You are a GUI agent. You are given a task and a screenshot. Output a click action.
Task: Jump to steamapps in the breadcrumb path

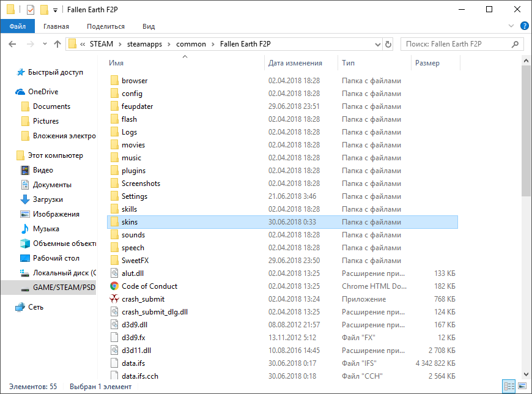click(x=144, y=44)
